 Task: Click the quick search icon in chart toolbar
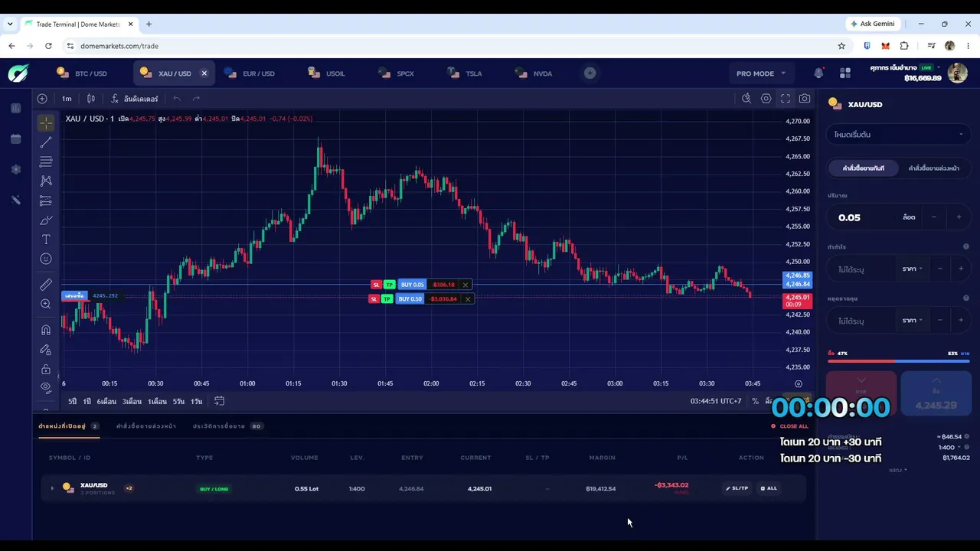[746, 99]
